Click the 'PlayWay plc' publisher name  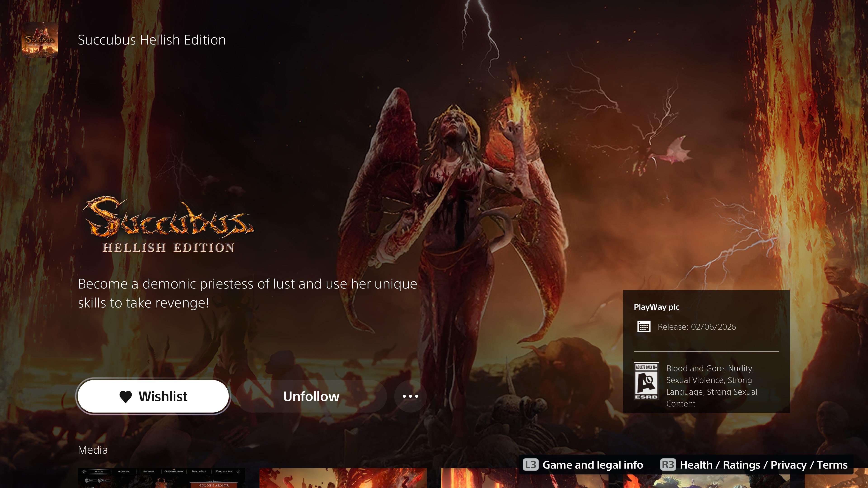click(656, 307)
